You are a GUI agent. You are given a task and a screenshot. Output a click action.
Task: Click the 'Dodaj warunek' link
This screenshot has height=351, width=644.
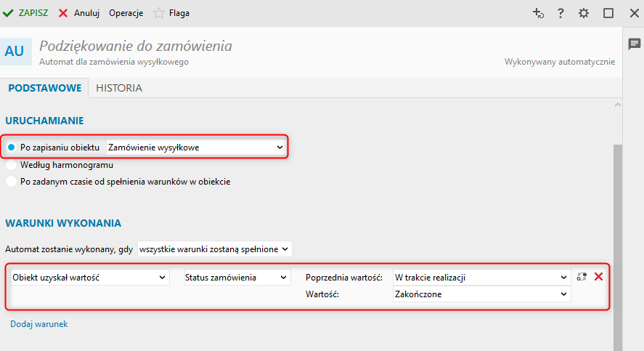coord(39,324)
